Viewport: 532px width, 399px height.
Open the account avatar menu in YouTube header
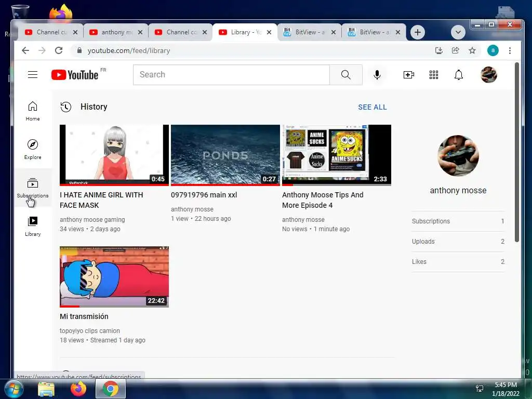coord(488,75)
